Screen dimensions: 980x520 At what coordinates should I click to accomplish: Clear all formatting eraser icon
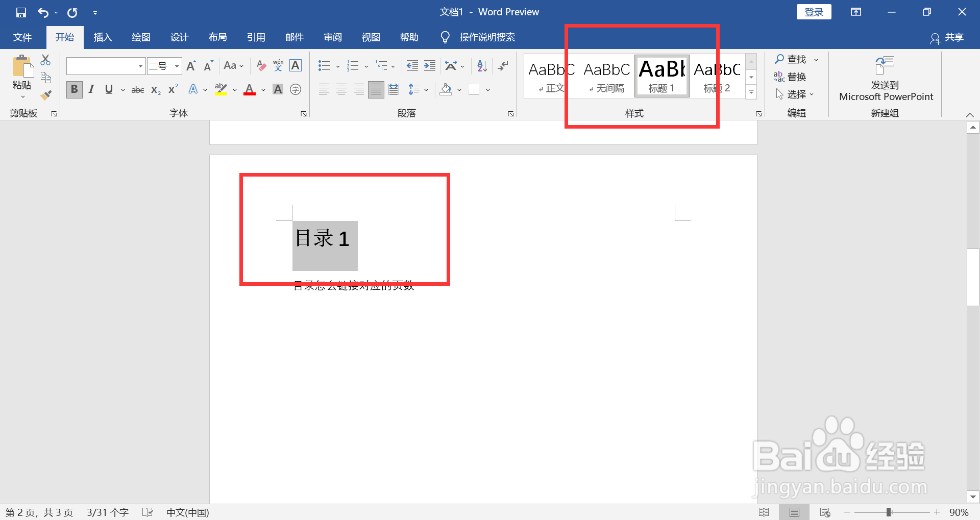pyautogui.click(x=261, y=66)
